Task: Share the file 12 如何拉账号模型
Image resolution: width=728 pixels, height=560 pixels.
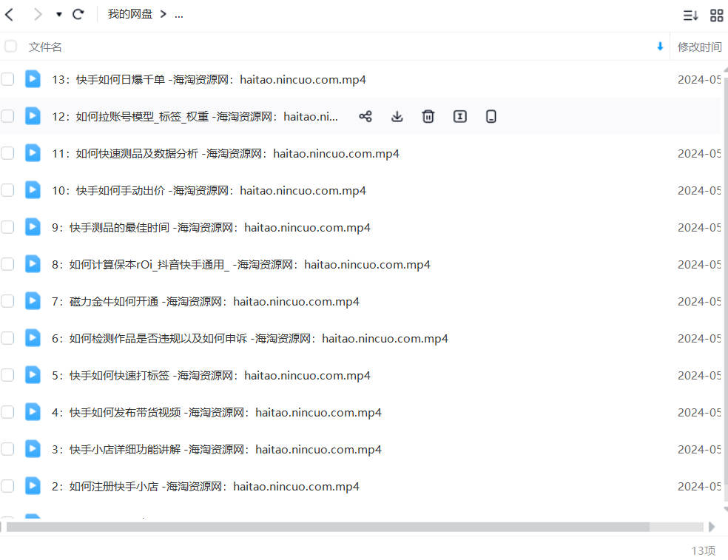Action: [365, 116]
